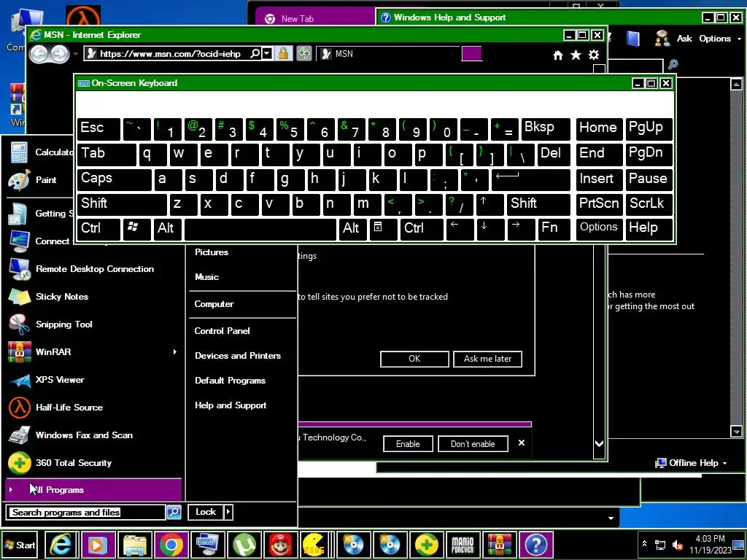Screen dimensions: 747x560
Task: Click the Internet Explorer back arrow
Action: point(39,54)
